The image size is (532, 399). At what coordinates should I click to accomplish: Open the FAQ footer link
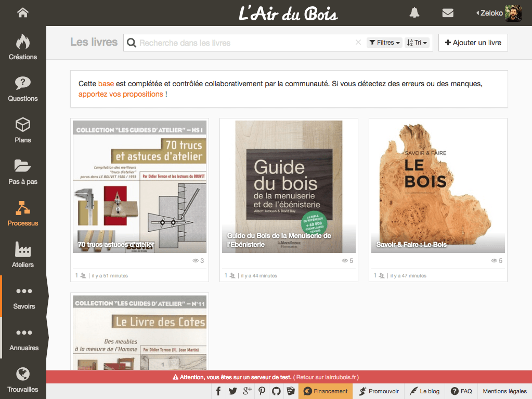[x=461, y=391]
